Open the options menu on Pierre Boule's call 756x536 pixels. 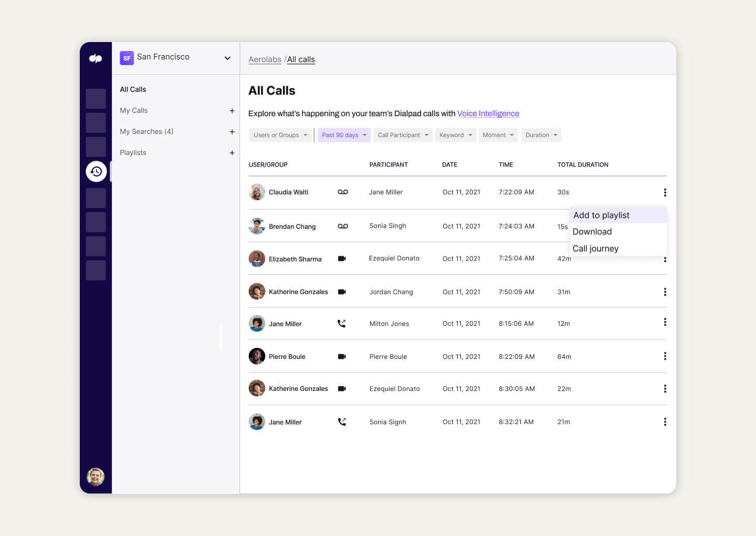665,356
